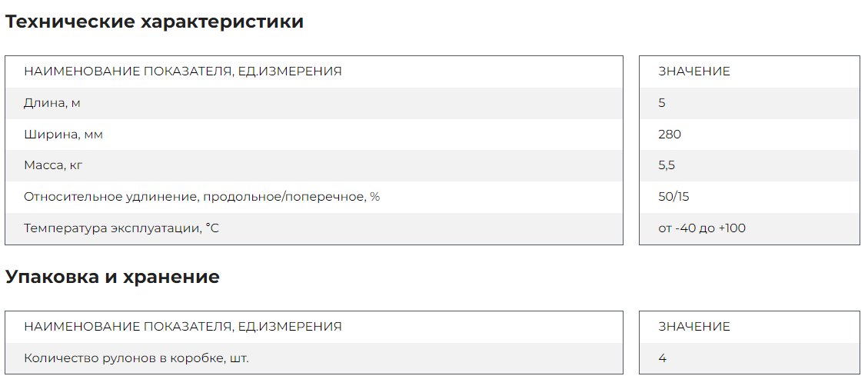The width and height of the screenshot is (868, 376).
Task: Click temperature value от -40 до +100
Action: pyautogui.click(x=702, y=228)
